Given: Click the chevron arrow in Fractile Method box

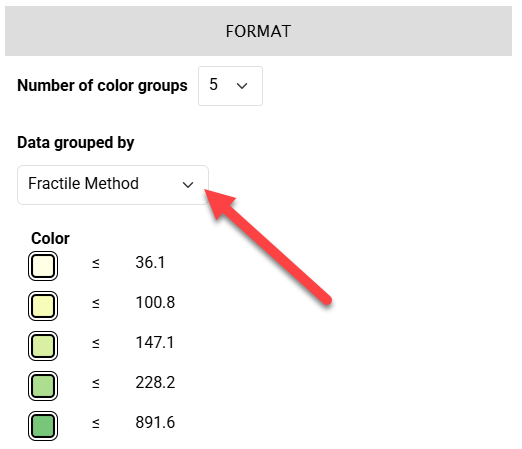Looking at the screenshot, I should [188, 185].
